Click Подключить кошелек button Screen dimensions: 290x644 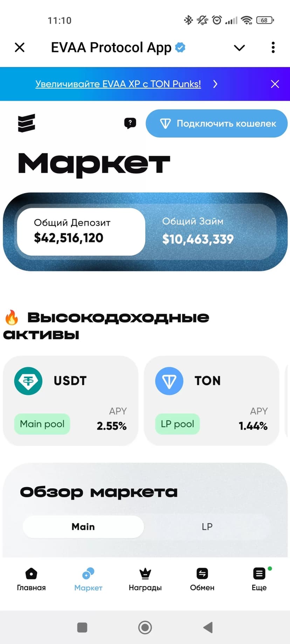(x=216, y=123)
